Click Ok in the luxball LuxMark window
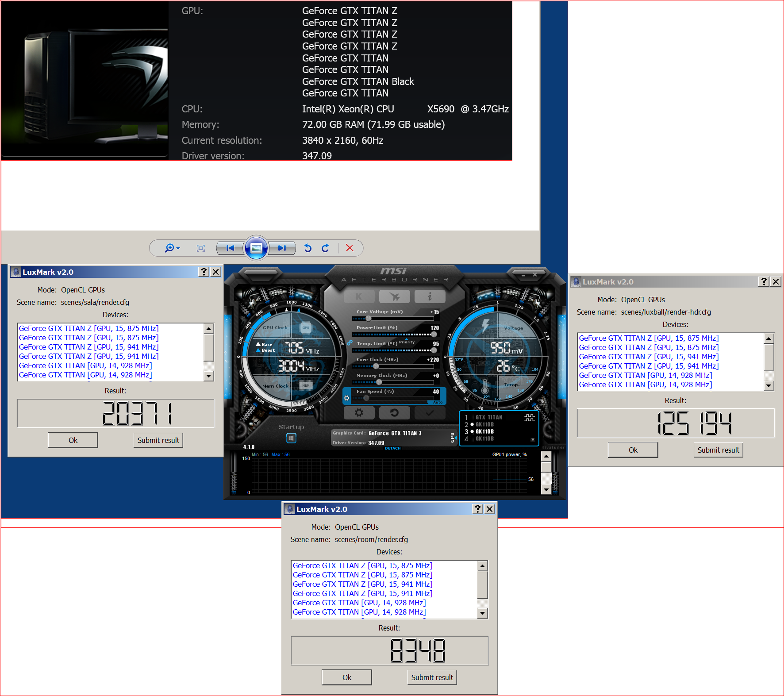 (633, 450)
